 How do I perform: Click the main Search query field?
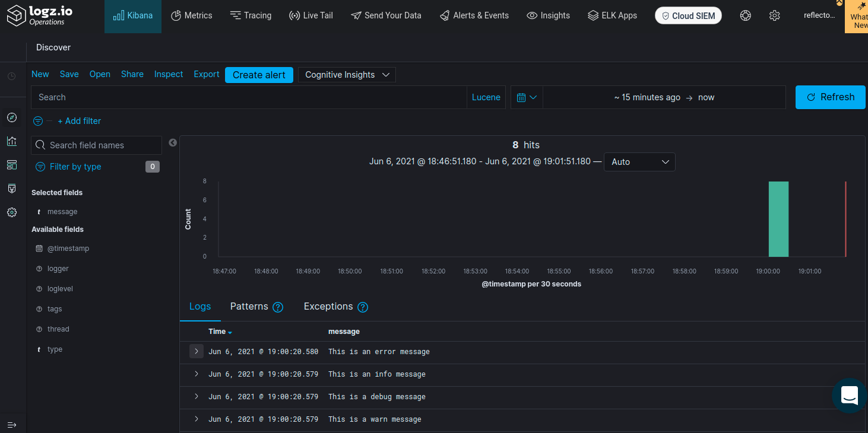click(x=249, y=97)
